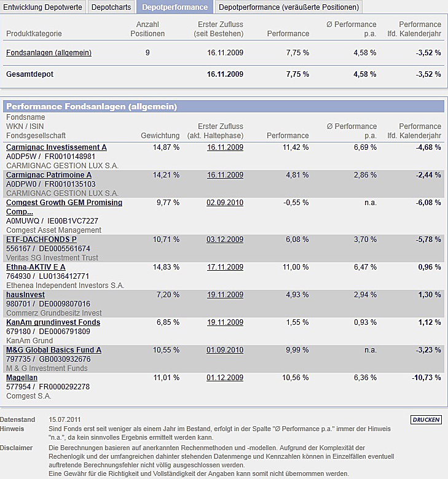This screenshot has width=448, height=479.
Task: Open Magellan inflow date 01.12.2009
Action: coord(225,378)
